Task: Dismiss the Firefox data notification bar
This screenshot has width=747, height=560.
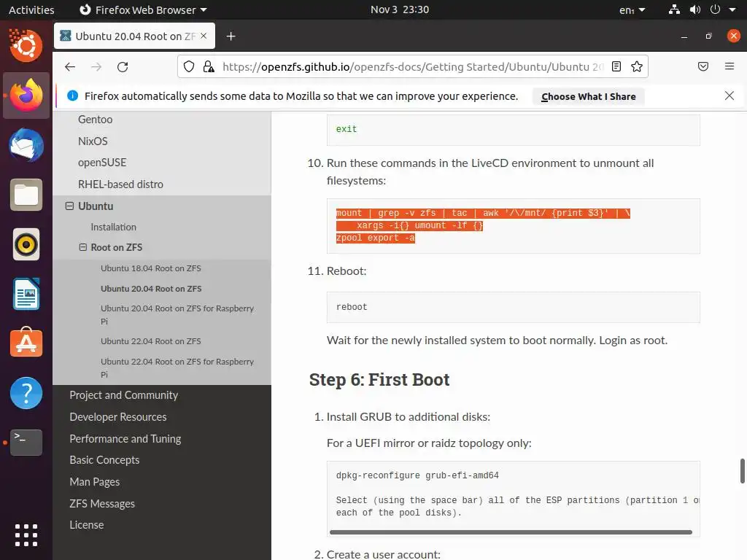Action: point(729,96)
